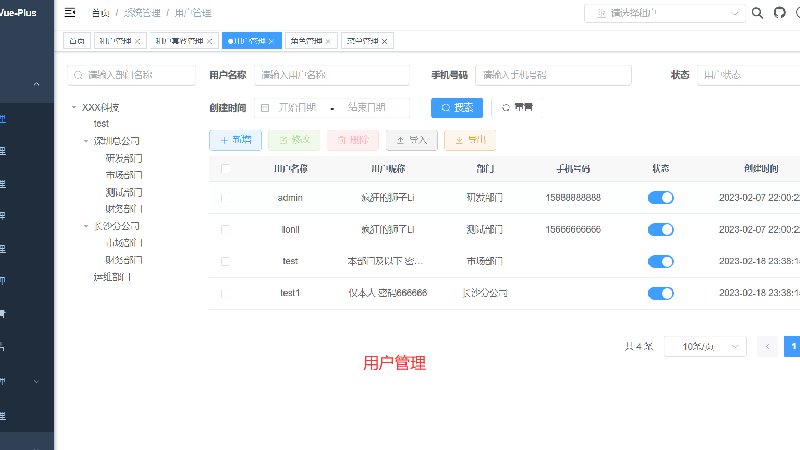Tick the checkbox for the lionli row
The height and width of the screenshot is (450, 800).
point(226,230)
